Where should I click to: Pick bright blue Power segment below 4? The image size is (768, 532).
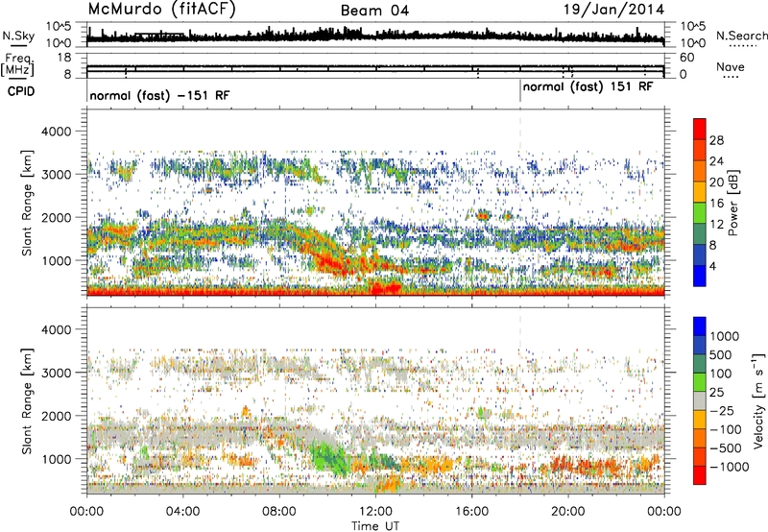700,276
